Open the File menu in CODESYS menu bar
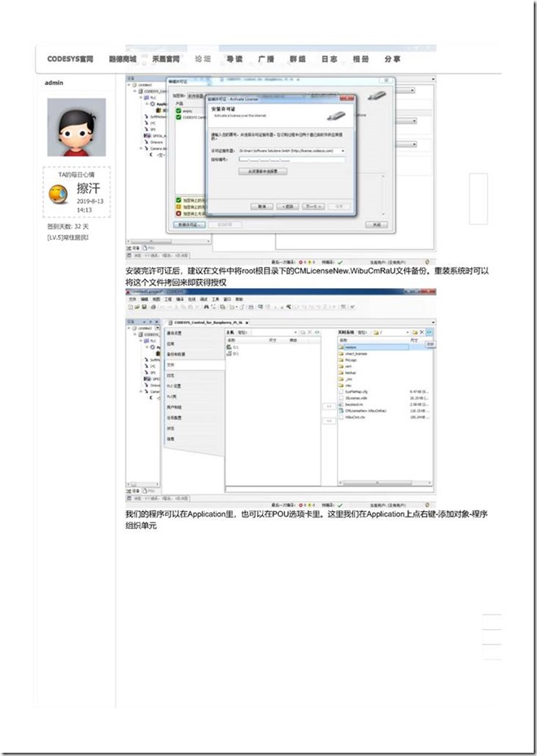Screen dimensions: 537x756 coord(132,299)
